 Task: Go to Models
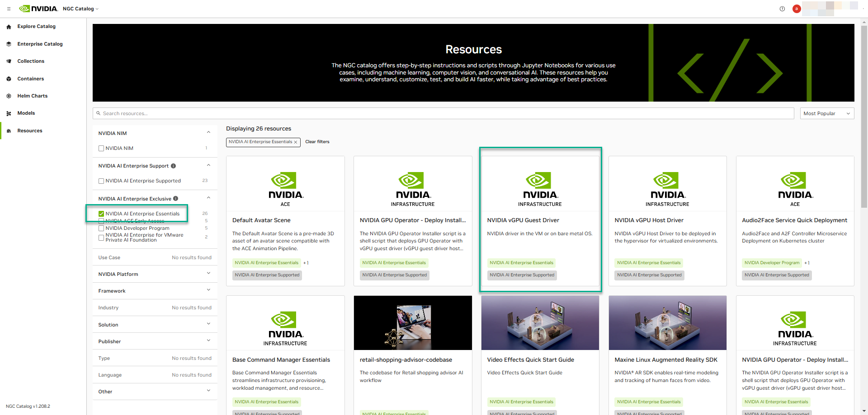click(26, 113)
